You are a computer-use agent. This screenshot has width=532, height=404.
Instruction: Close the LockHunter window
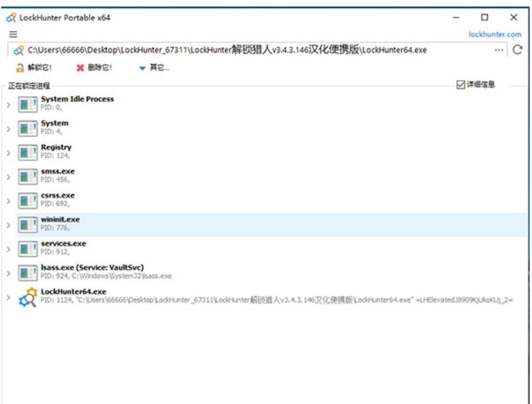coord(514,17)
